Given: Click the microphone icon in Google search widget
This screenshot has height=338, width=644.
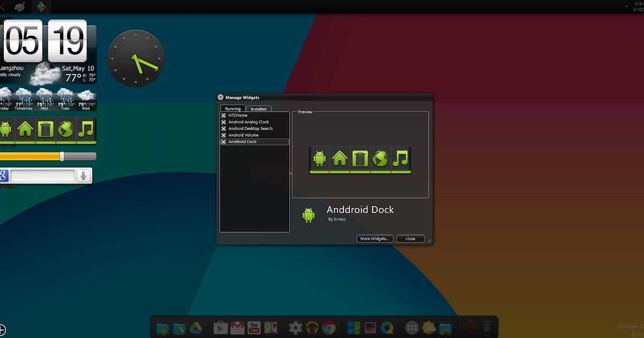Looking at the screenshot, I should pos(83,175).
